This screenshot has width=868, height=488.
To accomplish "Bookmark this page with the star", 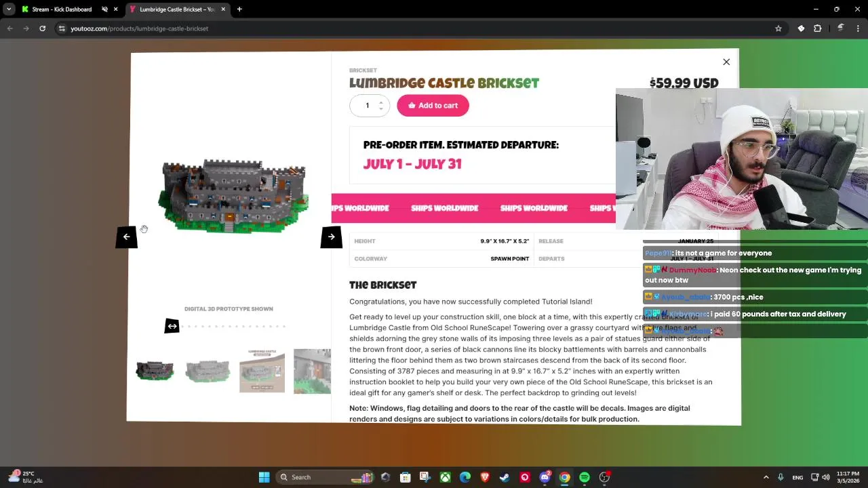I will point(778,28).
